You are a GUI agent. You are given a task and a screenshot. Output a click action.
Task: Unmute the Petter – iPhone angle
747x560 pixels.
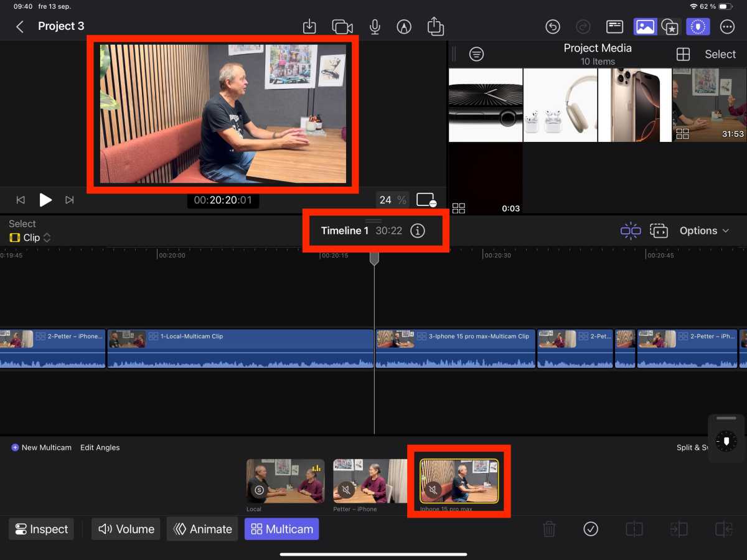pos(347,490)
